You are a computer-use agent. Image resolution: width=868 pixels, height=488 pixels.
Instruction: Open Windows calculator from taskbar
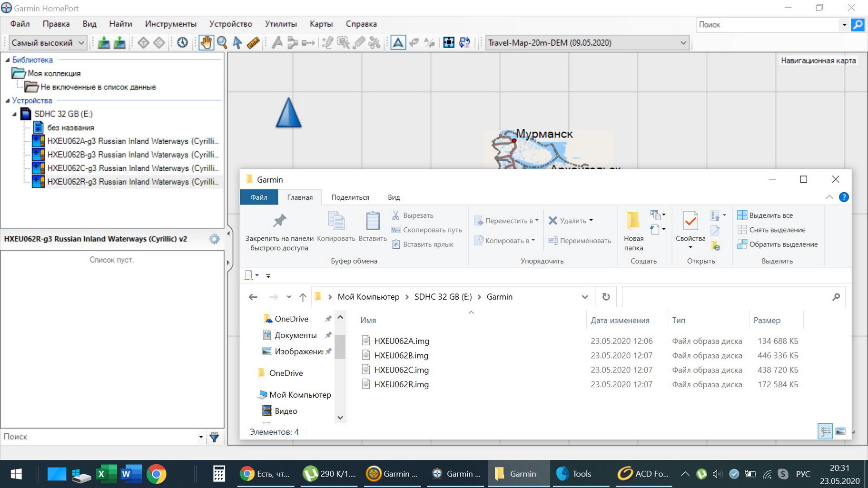219,474
